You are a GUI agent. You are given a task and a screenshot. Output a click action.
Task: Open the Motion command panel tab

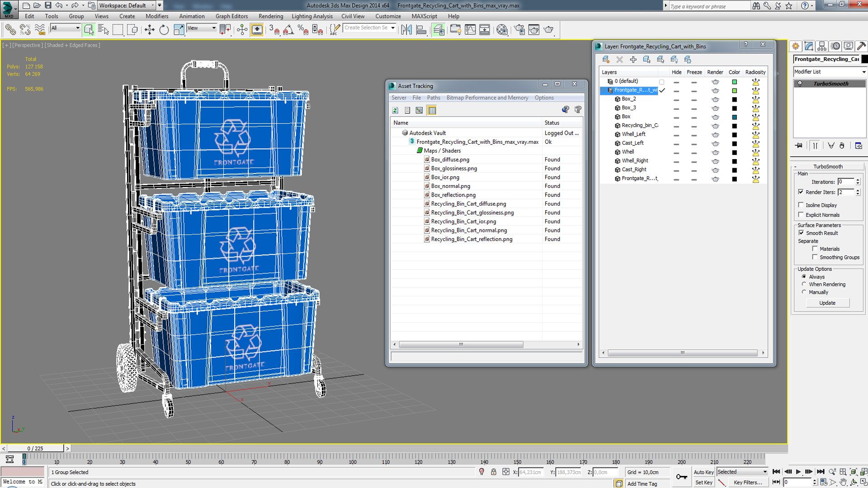coord(835,46)
